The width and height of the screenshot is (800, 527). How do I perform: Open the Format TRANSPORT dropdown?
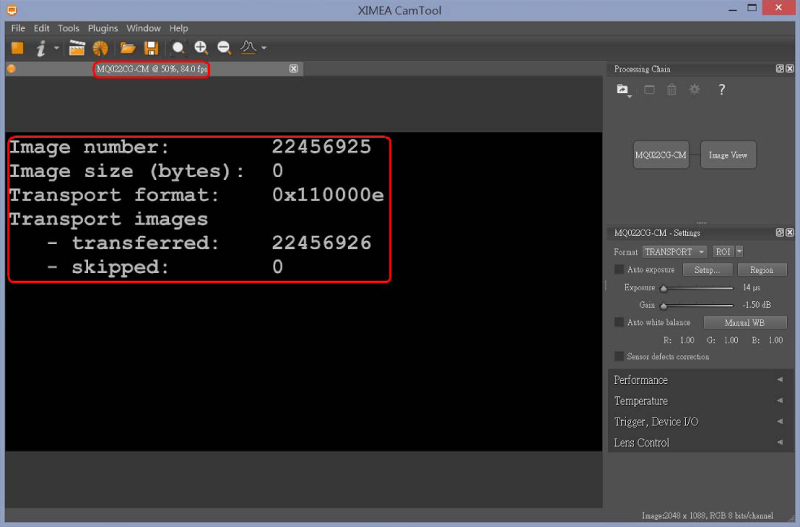click(674, 252)
